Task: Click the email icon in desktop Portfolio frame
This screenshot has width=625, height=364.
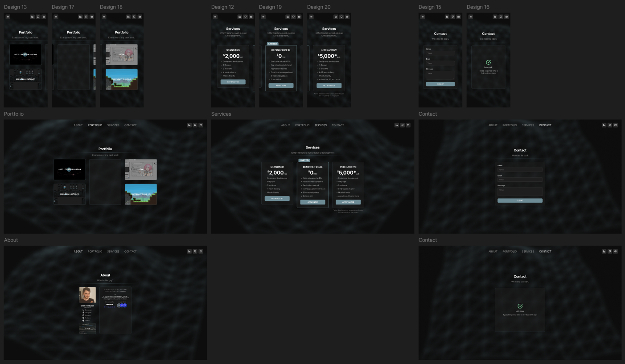Action: click(201, 125)
